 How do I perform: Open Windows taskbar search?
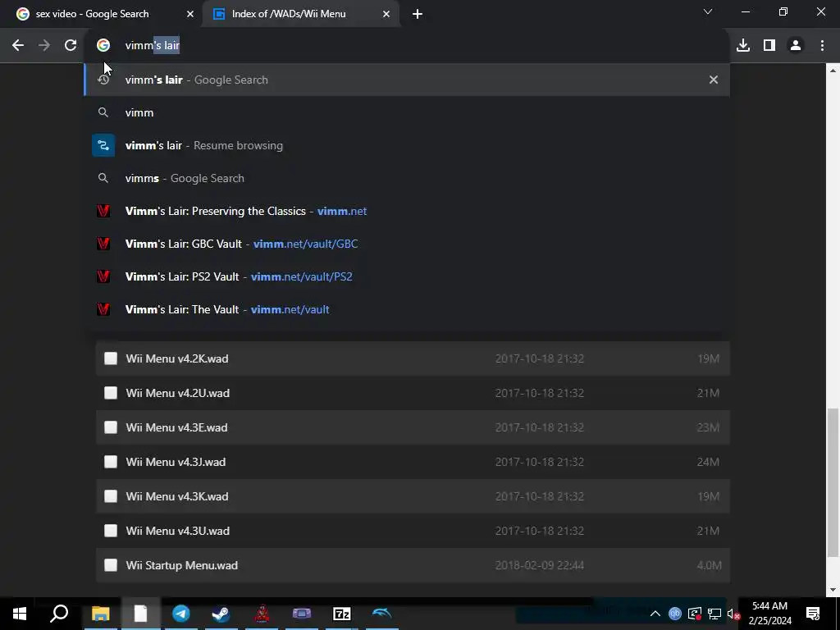pyautogui.click(x=59, y=614)
